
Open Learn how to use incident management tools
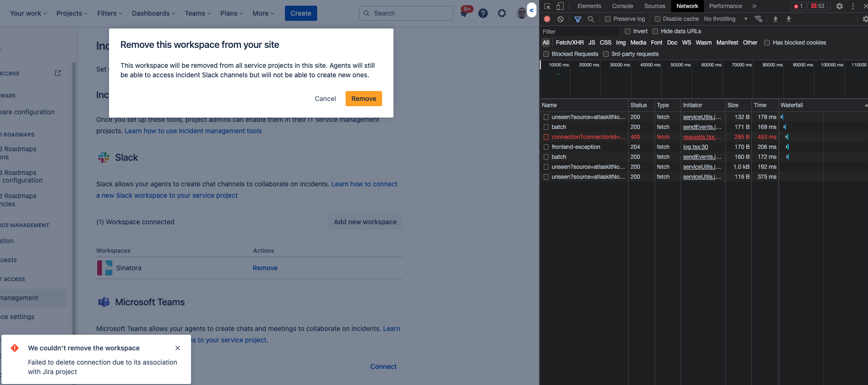pos(193,131)
